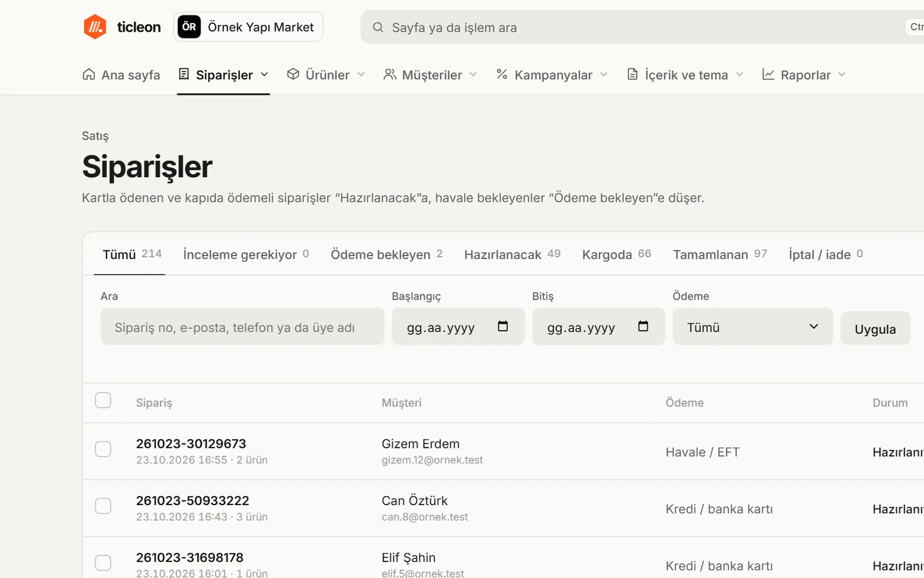The width and height of the screenshot is (924, 578).
Task: Switch to the İnceleme gerekiyor tab
Action: [246, 254]
